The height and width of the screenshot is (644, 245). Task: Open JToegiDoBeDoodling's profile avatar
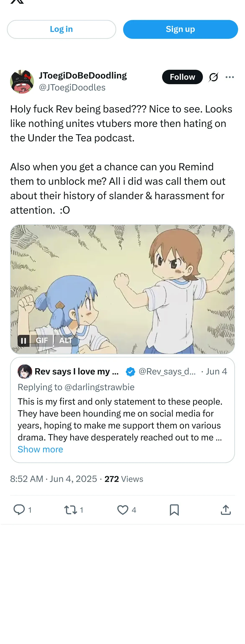point(22,82)
